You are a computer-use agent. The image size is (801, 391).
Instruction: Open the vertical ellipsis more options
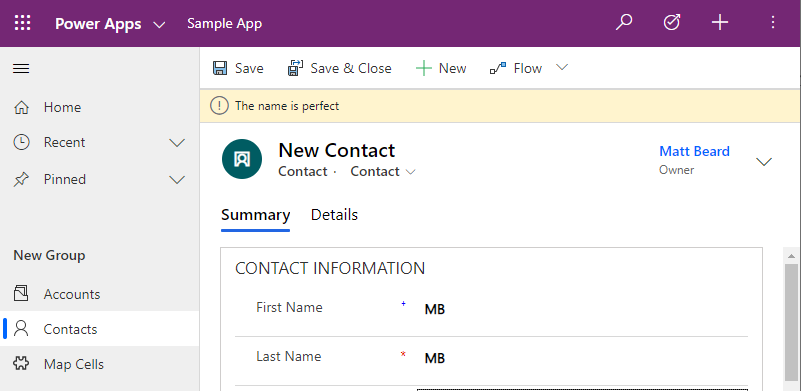[773, 22]
